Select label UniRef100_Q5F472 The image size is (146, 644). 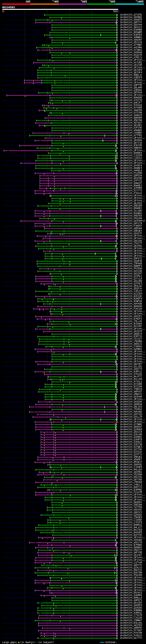pyautogui.click(x=131, y=259)
